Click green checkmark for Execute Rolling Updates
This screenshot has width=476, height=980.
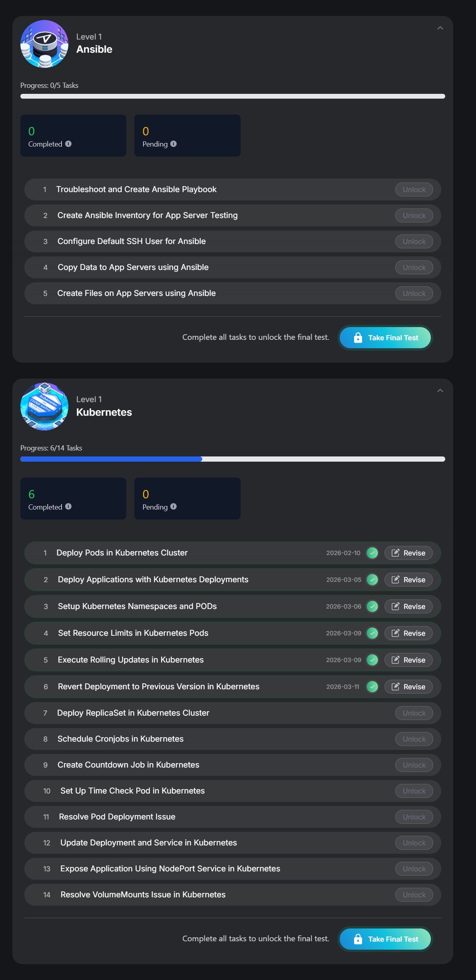(372, 660)
